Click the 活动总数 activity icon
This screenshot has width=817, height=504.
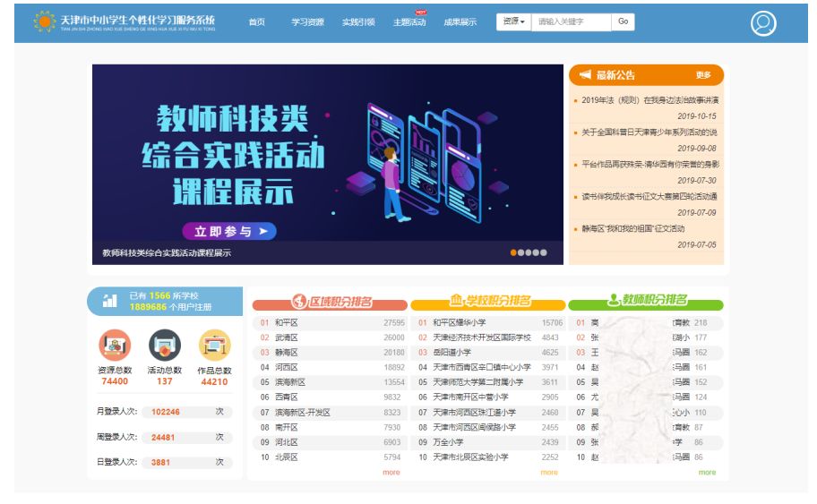click(x=164, y=346)
